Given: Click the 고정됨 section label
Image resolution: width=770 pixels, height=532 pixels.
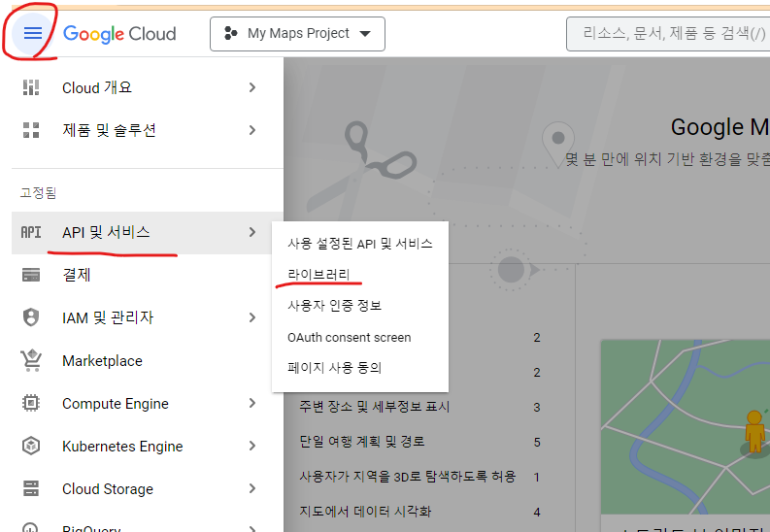Looking at the screenshot, I should (x=38, y=192).
